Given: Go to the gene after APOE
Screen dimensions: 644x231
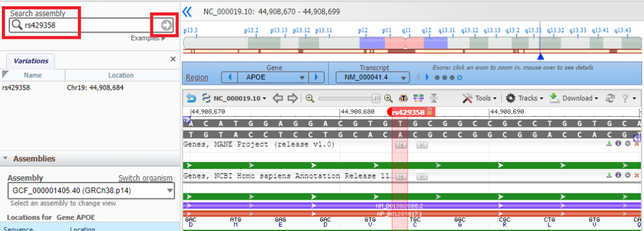Looking at the screenshot, I should click(x=316, y=77).
